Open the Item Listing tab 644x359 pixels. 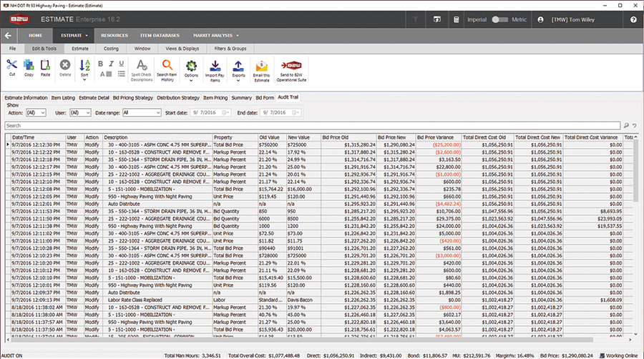63,98
